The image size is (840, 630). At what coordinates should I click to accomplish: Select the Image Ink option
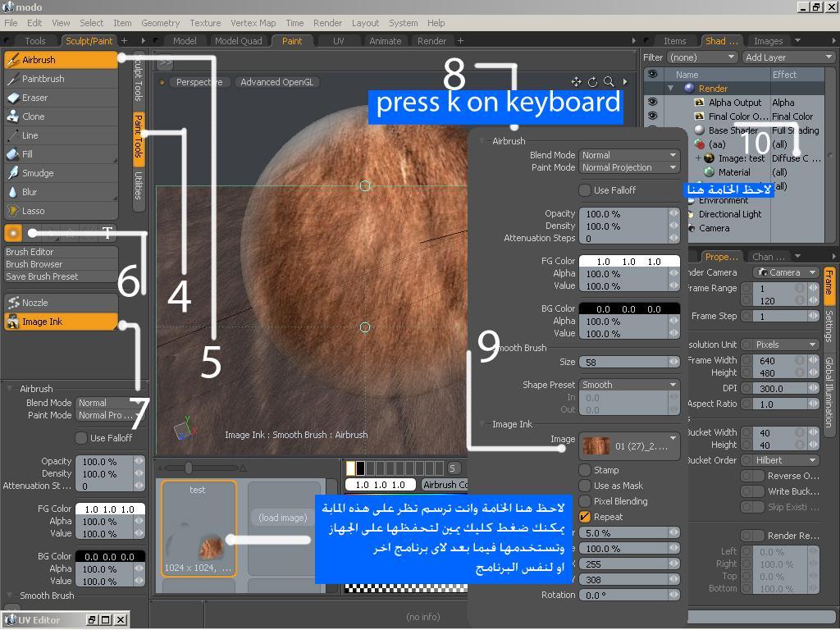click(61, 322)
